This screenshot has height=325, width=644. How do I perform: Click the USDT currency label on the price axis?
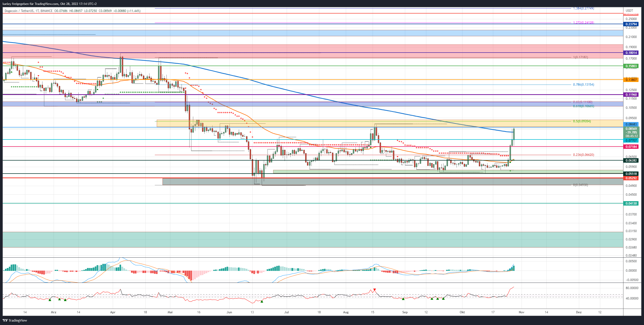(x=629, y=11)
